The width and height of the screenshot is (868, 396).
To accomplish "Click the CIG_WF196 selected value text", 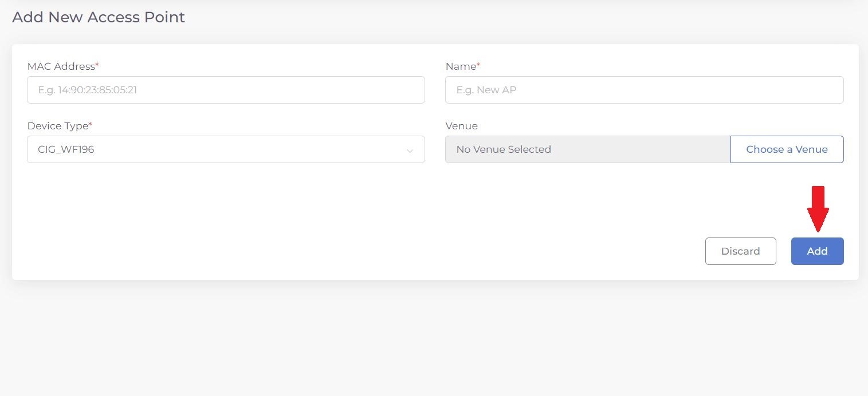I will (x=66, y=149).
